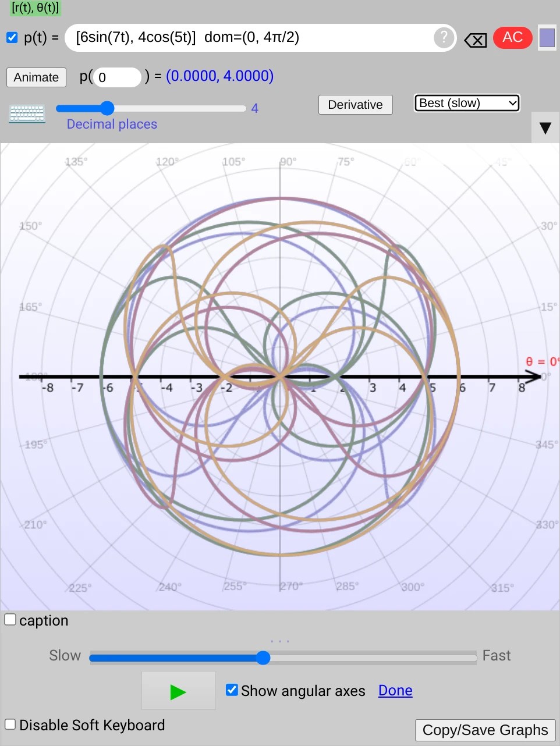The image size is (560, 746).
Task: Click the [r(t), θ(t)] mode indicator
Action: pyautogui.click(x=36, y=9)
